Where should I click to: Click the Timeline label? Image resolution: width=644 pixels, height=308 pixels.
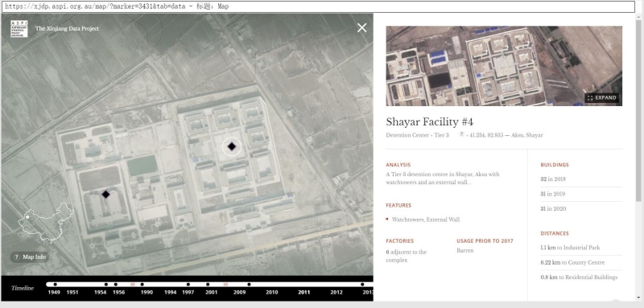coord(23,289)
